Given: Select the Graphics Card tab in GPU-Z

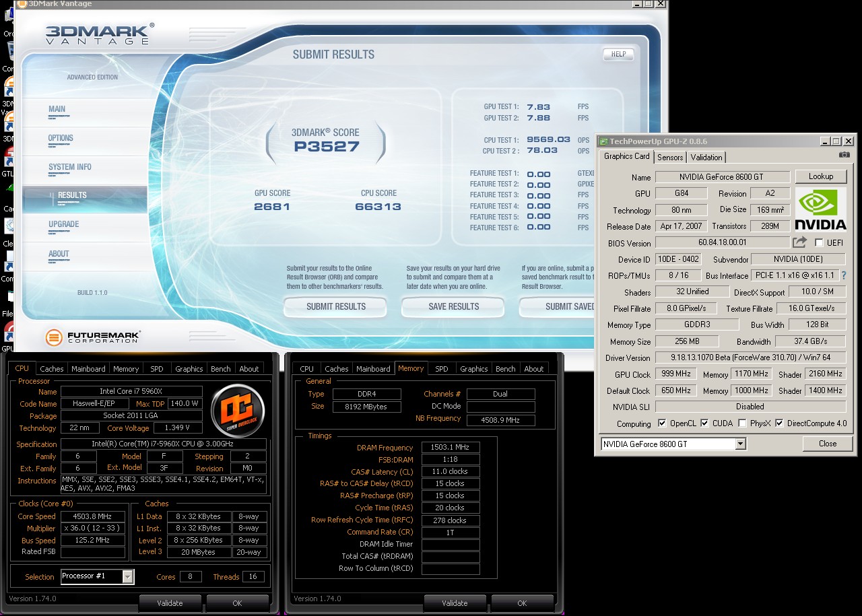Looking at the screenshot, I should point(626,156).
